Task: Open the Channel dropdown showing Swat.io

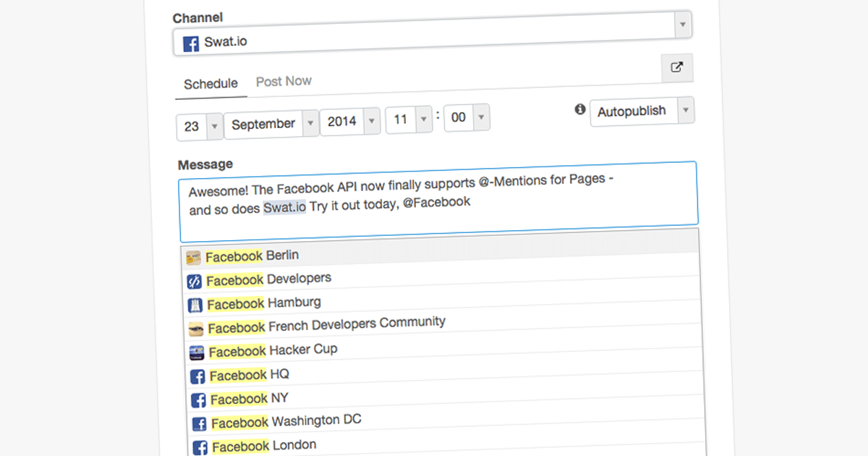Action: 433,33
